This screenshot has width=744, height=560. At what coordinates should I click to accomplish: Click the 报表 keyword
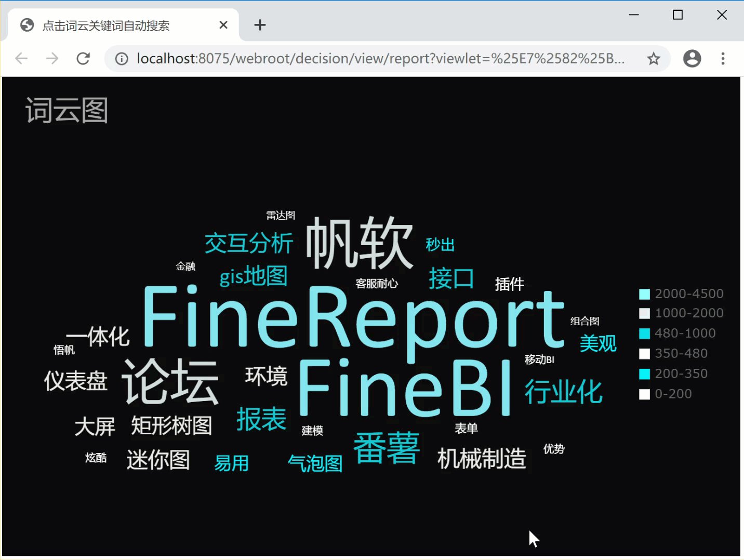click(261, 419)
